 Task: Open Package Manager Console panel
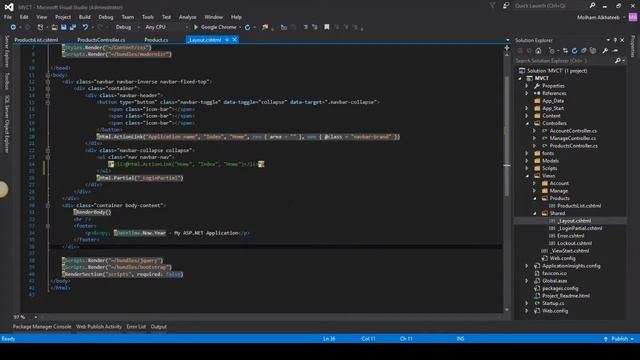click(x=42, y=327)
